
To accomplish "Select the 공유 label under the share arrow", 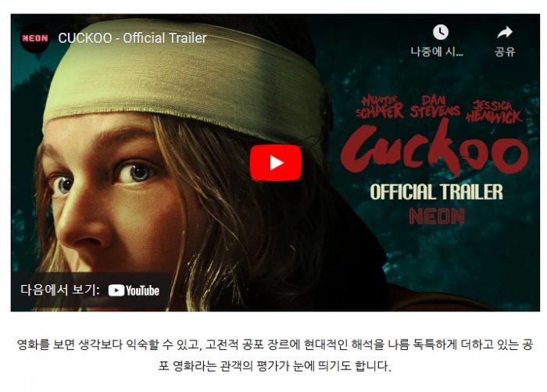I will click(505, 52).
